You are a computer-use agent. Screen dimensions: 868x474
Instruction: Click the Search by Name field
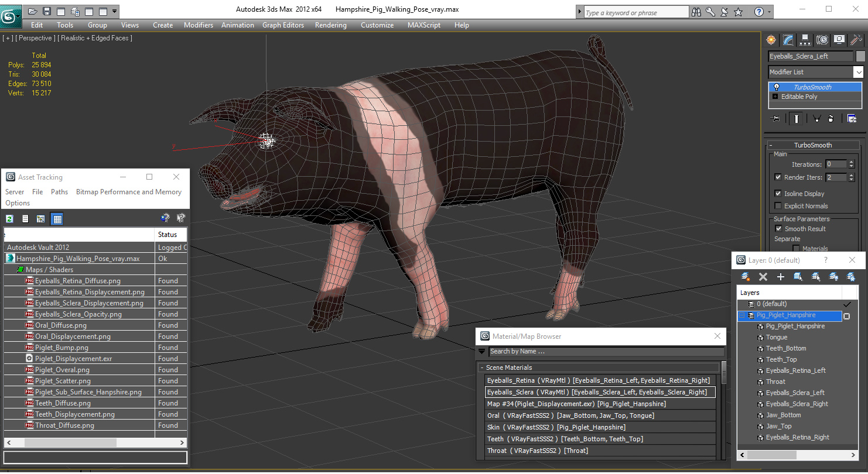606,352
